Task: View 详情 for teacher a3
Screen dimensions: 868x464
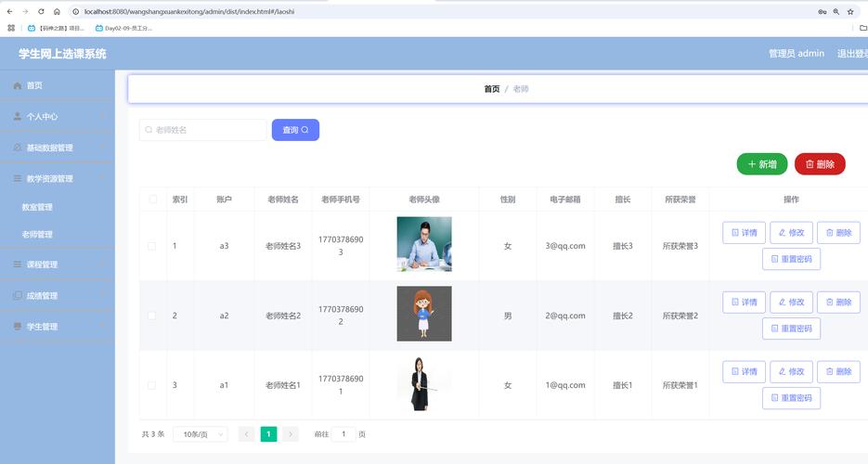Action: (x=744, y=232)
